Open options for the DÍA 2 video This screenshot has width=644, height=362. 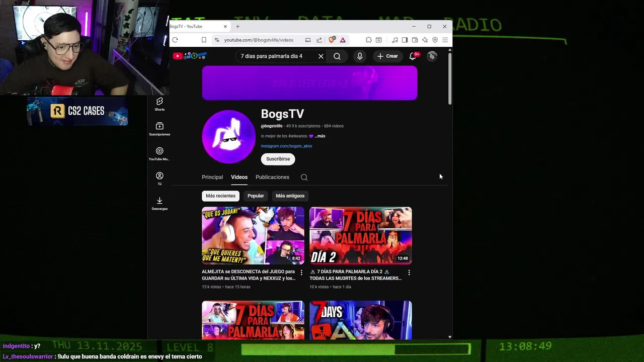tap(409, 273)
